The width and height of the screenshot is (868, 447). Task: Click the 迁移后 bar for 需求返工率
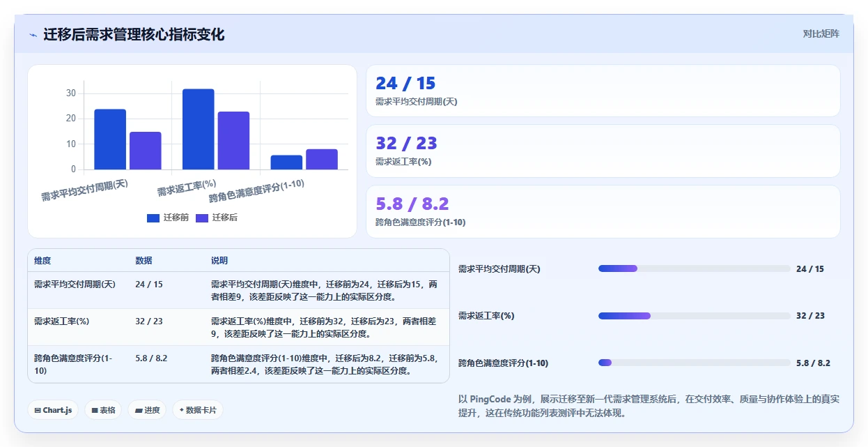coord(233,140)
